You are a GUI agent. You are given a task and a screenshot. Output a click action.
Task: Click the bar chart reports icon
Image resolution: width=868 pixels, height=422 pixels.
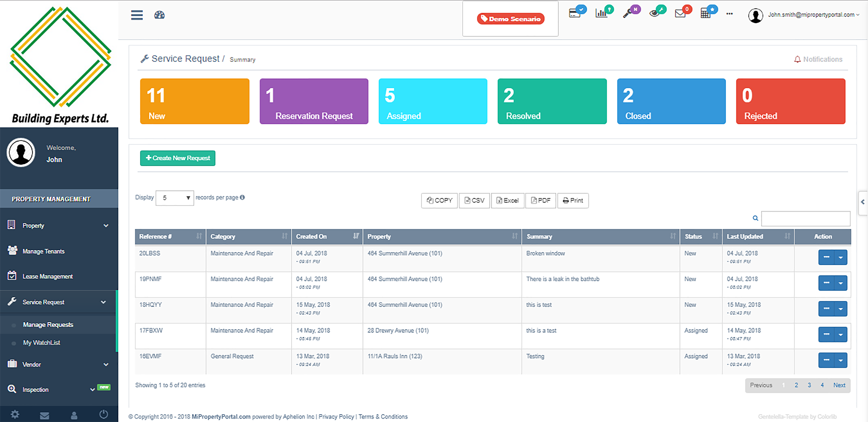601,14
